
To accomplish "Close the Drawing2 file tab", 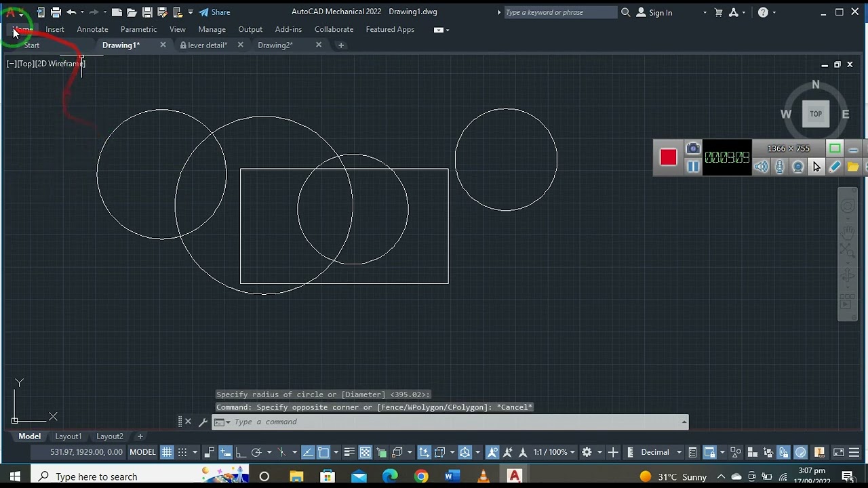I will (319, 45).
